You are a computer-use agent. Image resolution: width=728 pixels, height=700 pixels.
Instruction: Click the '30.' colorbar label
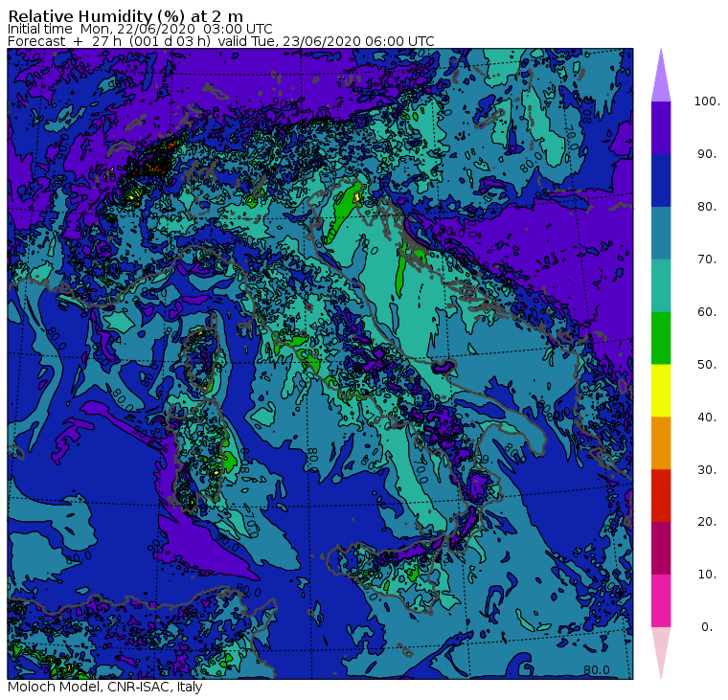[x=707, y=469]
